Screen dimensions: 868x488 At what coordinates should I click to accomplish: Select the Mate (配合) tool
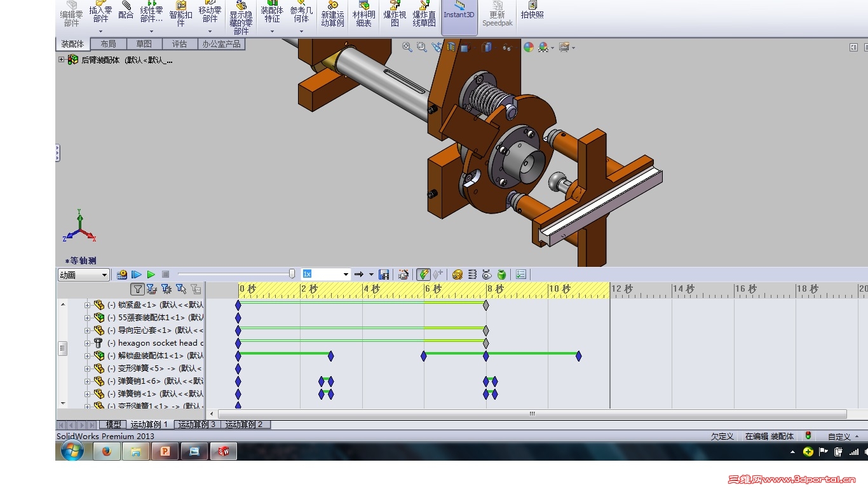[x=126, y=11]
